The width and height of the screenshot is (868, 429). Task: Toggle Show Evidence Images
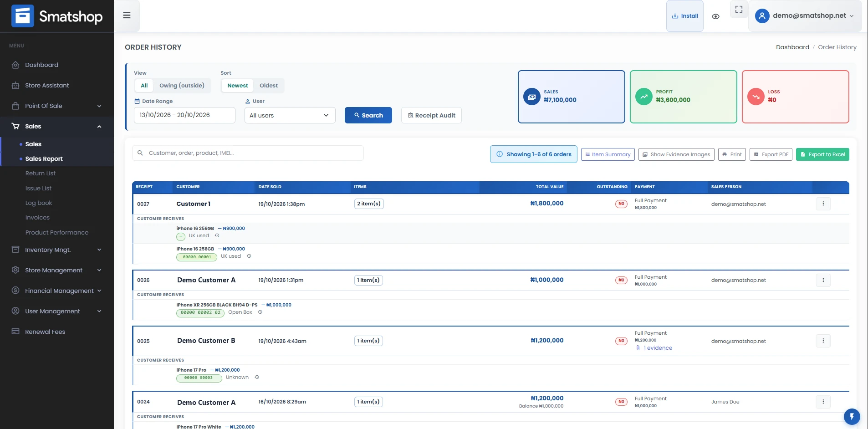click(676, 154)
